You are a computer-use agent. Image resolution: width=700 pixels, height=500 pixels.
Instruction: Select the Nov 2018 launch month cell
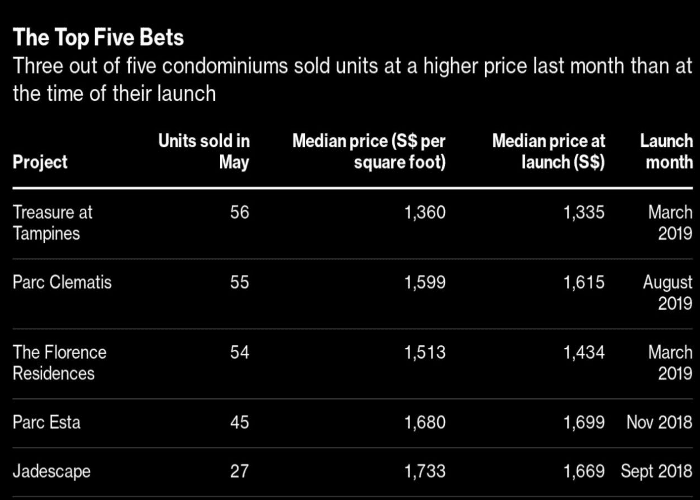tap(659, 422)
